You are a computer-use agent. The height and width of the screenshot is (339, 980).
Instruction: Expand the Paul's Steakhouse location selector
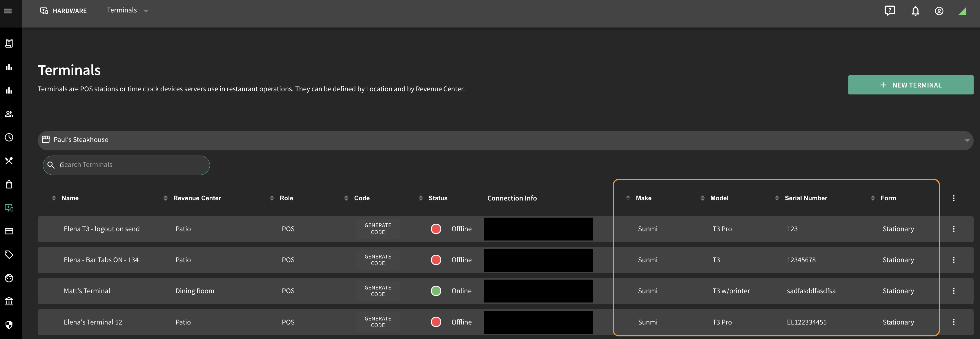pyautogui.click(x=505, y=140)
